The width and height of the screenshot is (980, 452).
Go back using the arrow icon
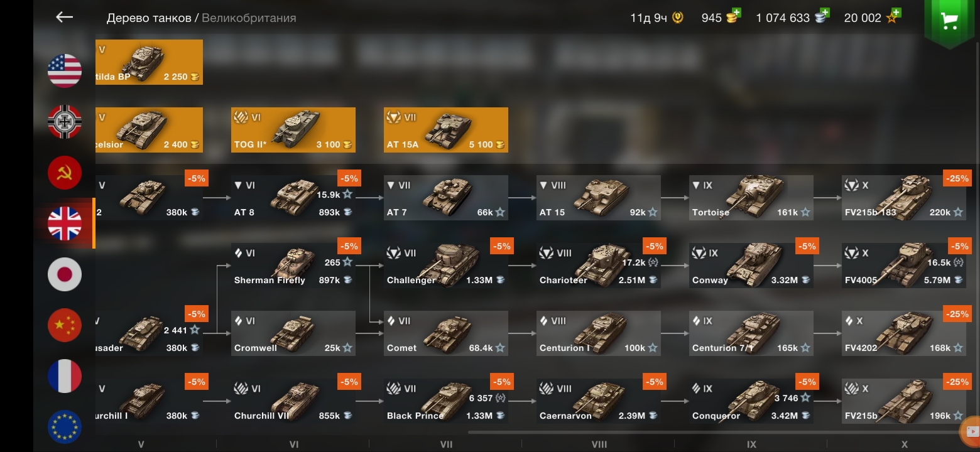click(x=64, y=18)
